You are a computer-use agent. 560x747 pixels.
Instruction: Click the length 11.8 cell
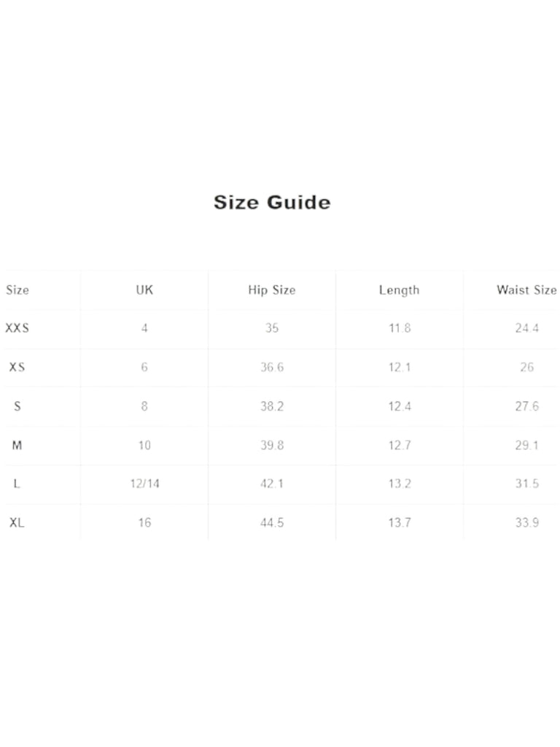click(x=400, y=328)
